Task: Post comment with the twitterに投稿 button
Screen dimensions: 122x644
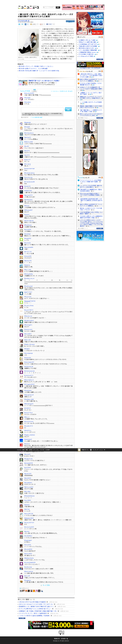Action: pos(68,109)
